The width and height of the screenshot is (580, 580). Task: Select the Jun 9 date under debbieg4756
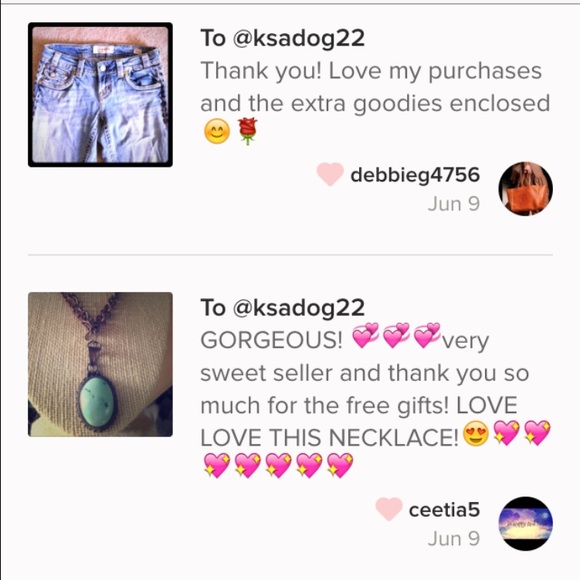pyautogui.click(x=454, y=204)
